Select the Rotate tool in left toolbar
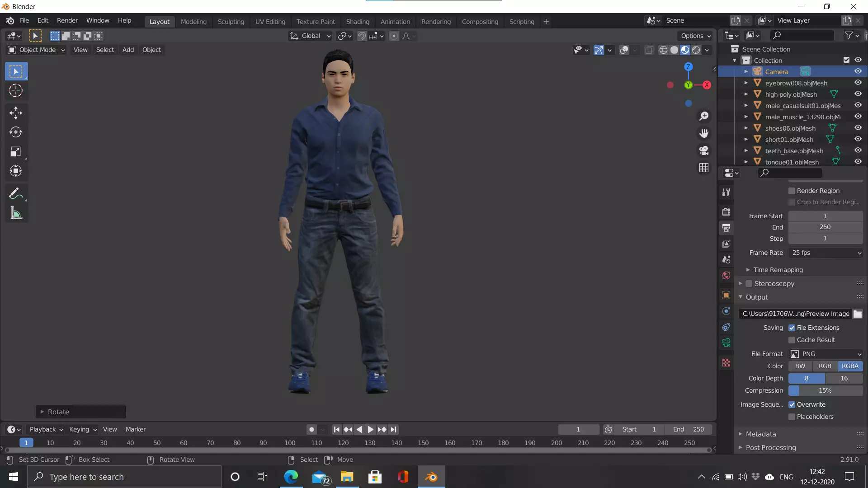Viewport: 868px width, 488px height. point(16,132)
